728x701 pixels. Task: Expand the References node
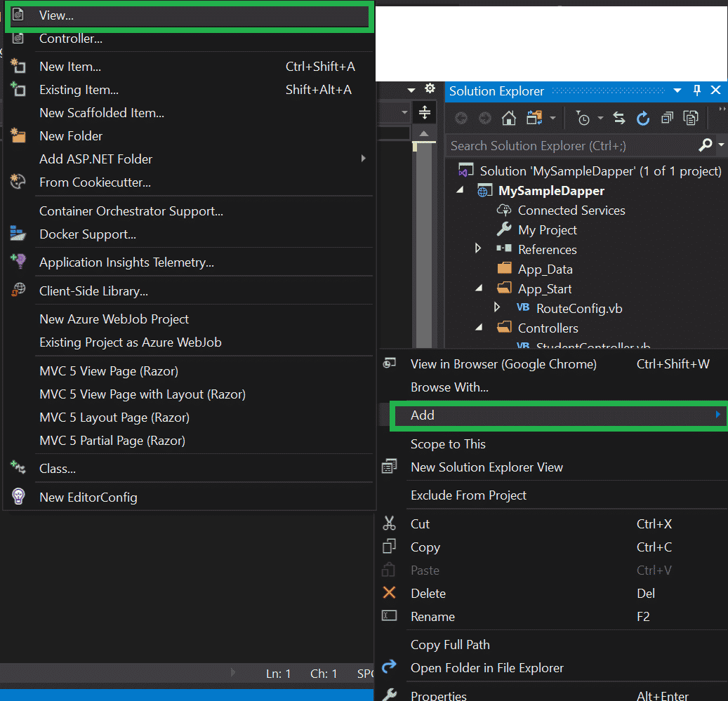(x=478, y=249)
